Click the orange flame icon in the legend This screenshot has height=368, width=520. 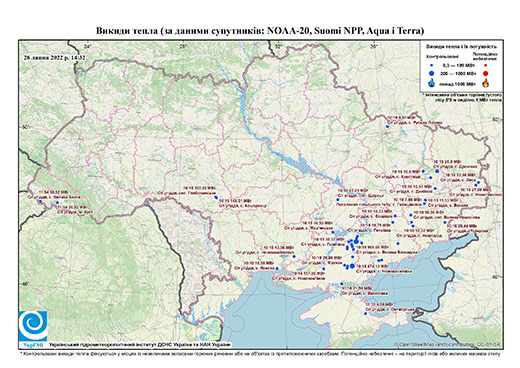click(x=485, y=83)
